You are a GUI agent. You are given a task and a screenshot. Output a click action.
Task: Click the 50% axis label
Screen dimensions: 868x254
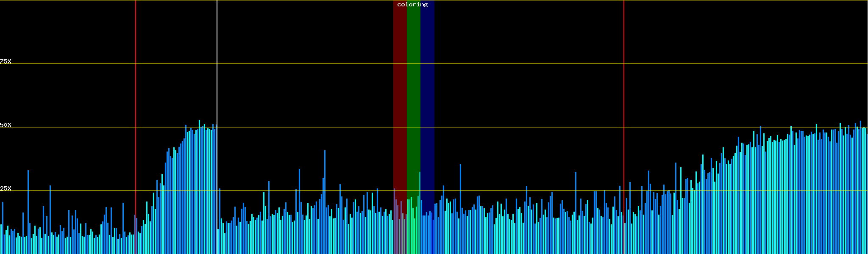point(6,125)
